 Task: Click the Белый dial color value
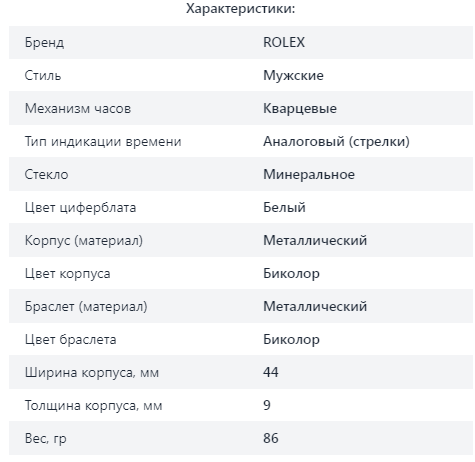coord(284,208)
